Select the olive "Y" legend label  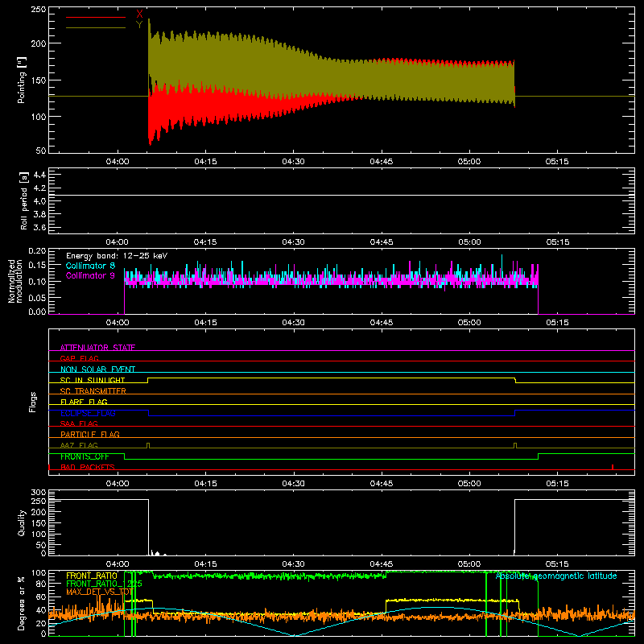pos(139,25)
